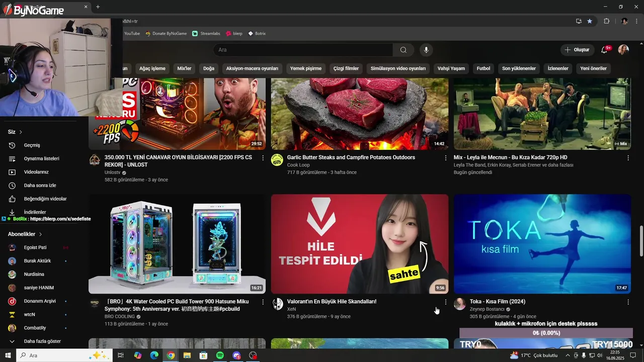The image size is (644, 362).
Task: Select the Ağaç işleme filter chip
Action: pos(152,68)
